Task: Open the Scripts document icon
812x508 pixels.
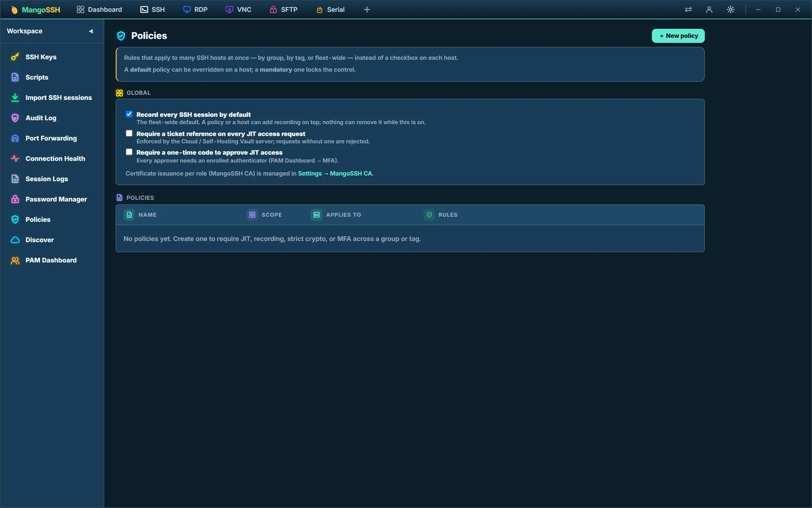Action: [15, 77]
